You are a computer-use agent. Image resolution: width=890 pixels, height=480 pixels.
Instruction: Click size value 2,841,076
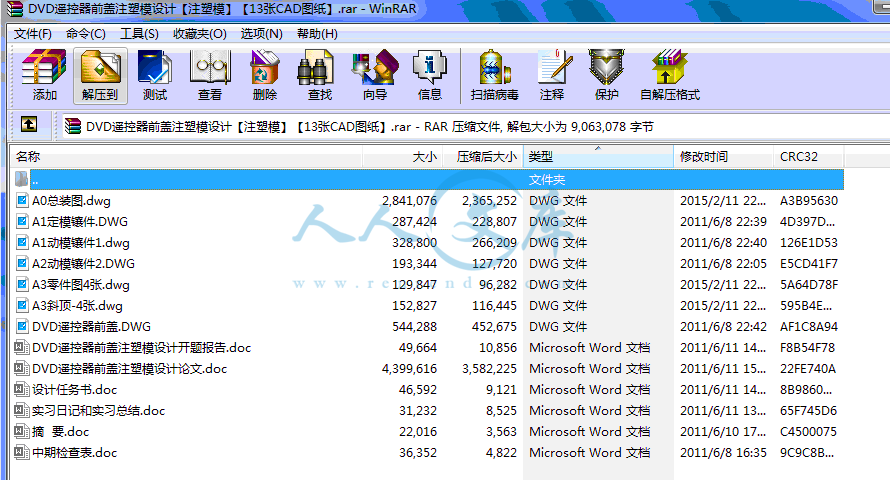(x=409, y=201)
